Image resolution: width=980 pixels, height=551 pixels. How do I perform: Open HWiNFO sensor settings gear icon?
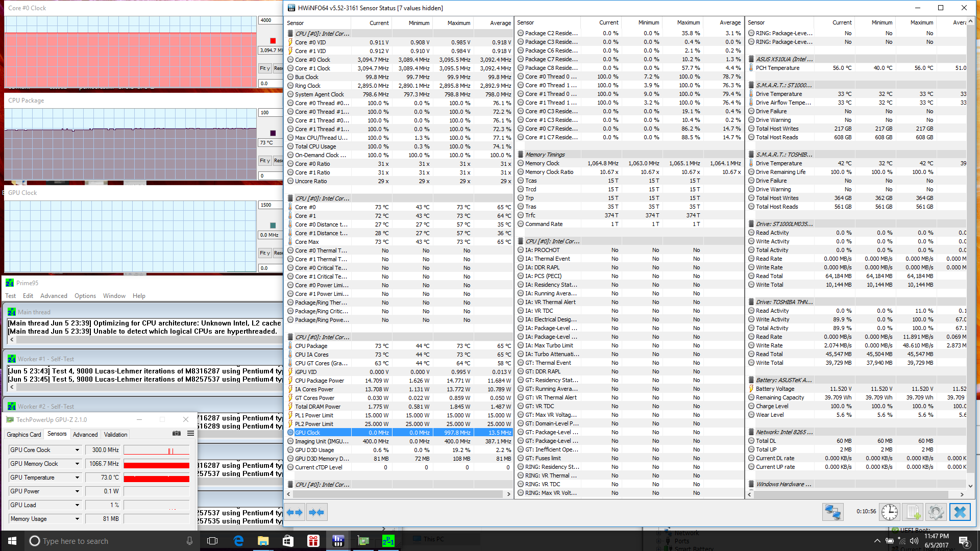tap(936, 512)
